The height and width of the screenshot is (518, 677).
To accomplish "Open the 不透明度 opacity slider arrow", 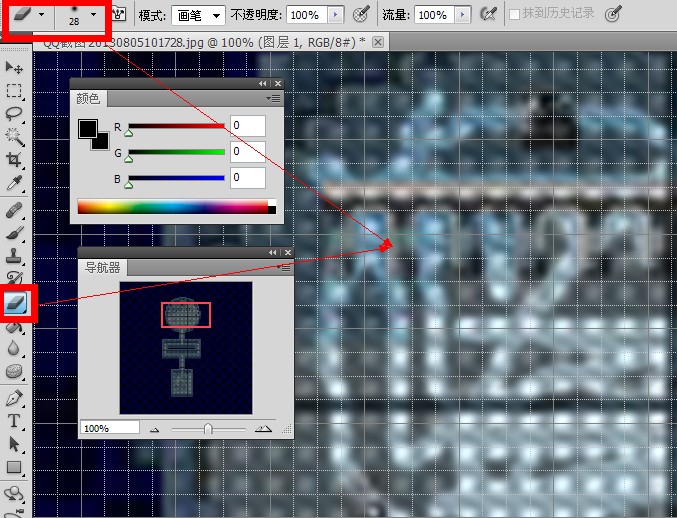I will pyautogui.click(x=335, y=16).
